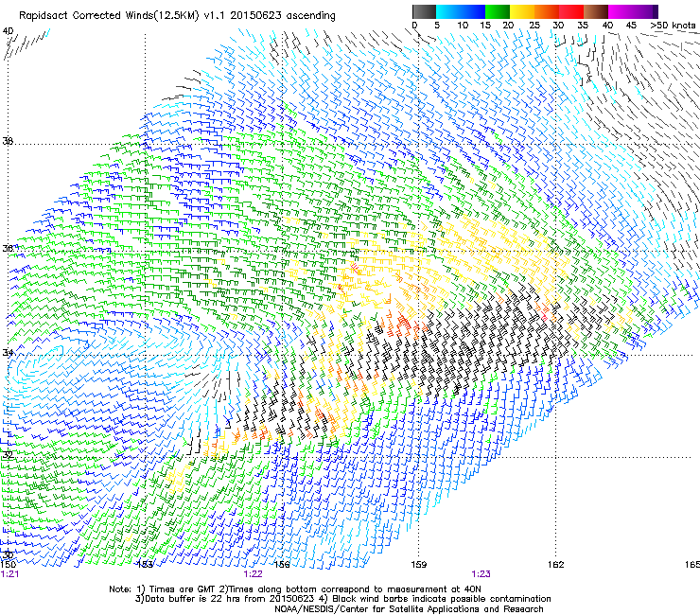Click the "45" legend scale number
The height and width of the screenshot is (615, 700).
(x=631, y=26)
